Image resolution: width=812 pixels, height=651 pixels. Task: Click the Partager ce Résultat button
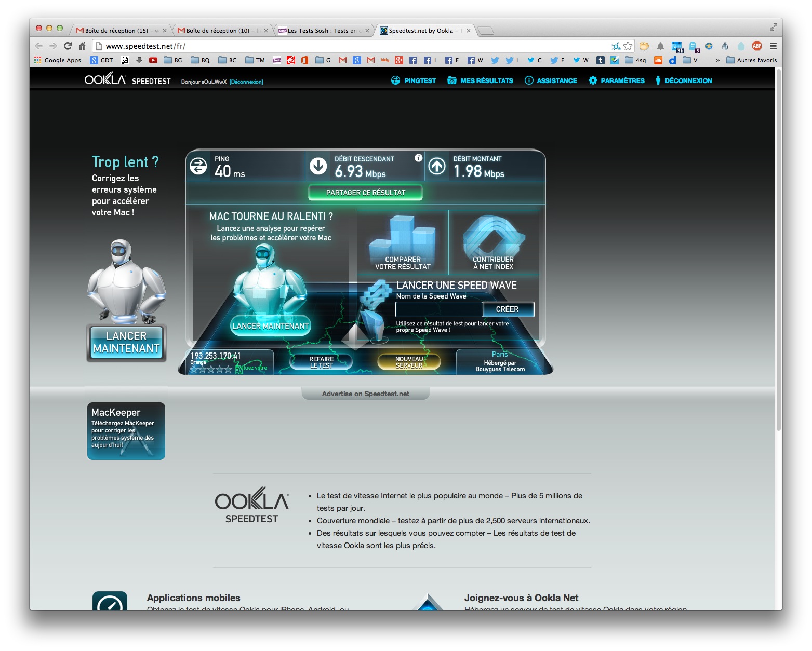[x=365, y=193]
